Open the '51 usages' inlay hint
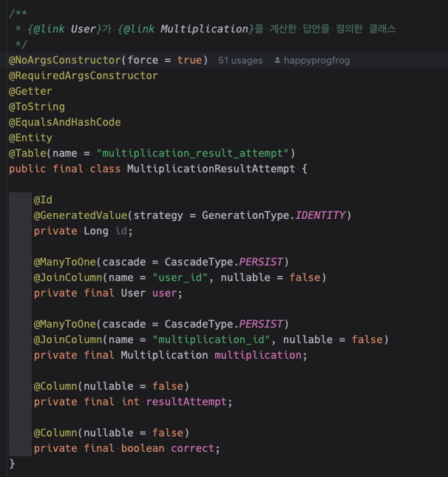This screenshot has height=477, width=448. 240,60
